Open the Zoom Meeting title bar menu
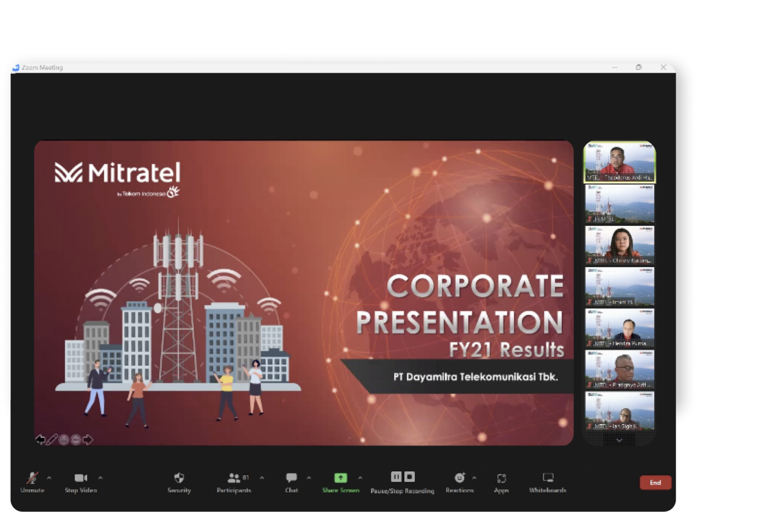The width and height of the screenshot is (766, 532). tap(16, 68)
